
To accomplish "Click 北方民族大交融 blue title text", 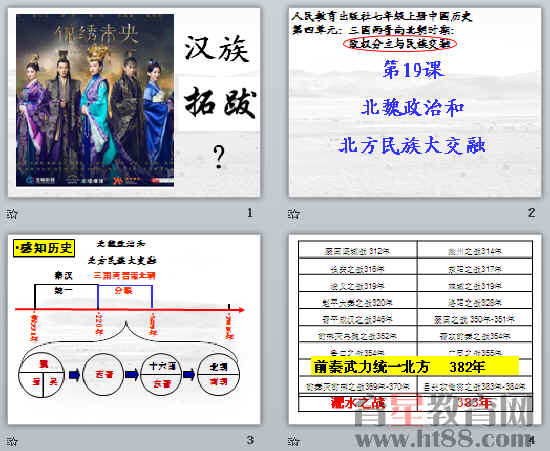I will click(x=412, y=145).
